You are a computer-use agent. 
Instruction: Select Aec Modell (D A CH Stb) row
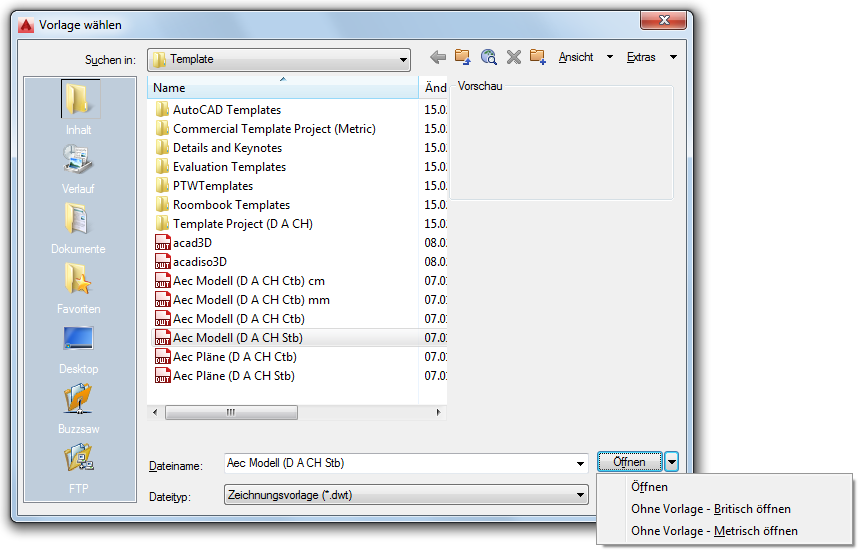[299, 338]
